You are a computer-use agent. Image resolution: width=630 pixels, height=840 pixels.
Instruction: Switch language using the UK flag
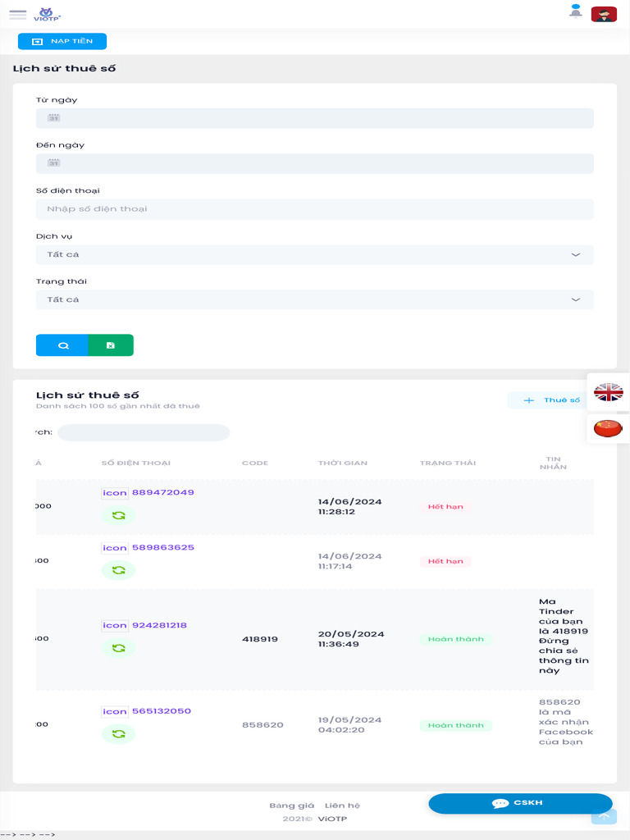tap(608, 392)
